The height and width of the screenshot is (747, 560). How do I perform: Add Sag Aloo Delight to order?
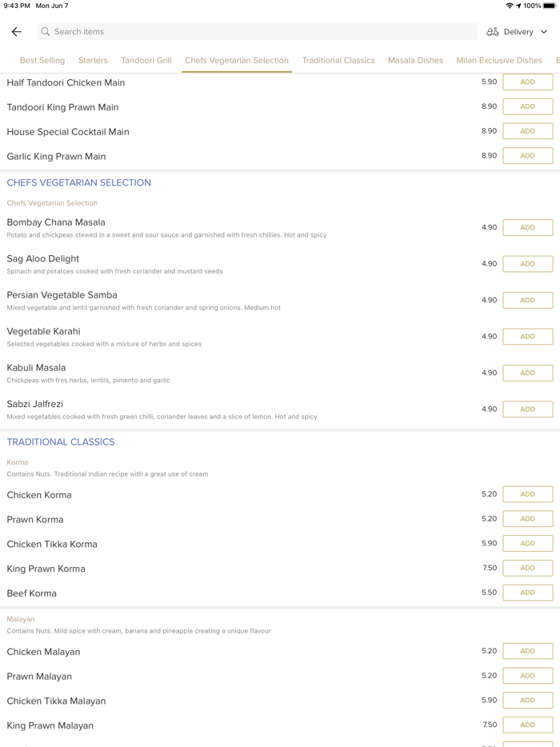[527, 263]
